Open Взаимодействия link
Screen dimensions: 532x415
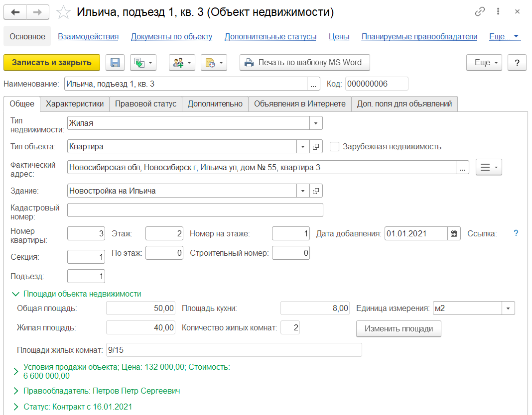coord(88,37)
